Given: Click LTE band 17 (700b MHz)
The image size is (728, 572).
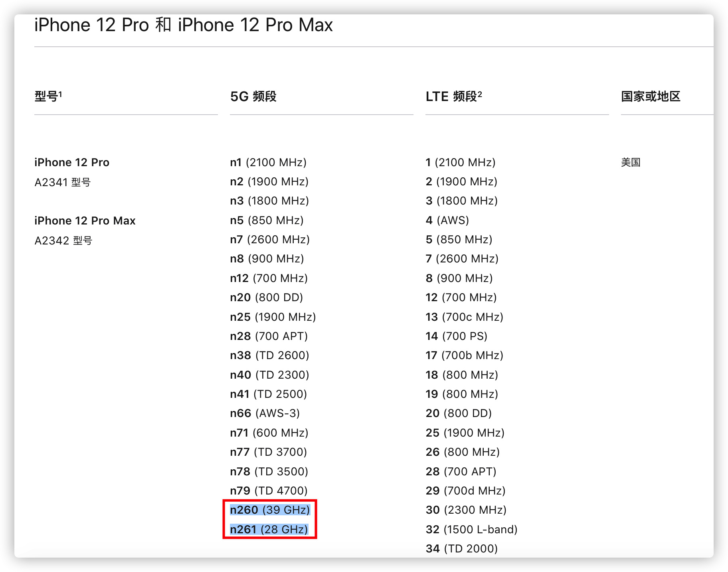Looking at the screenshot, I should coord(465,355).
